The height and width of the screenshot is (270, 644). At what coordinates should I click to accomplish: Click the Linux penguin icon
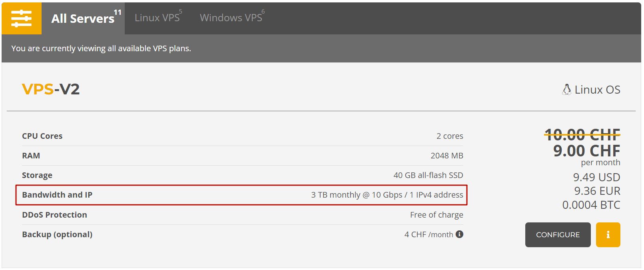click(566, 90)
